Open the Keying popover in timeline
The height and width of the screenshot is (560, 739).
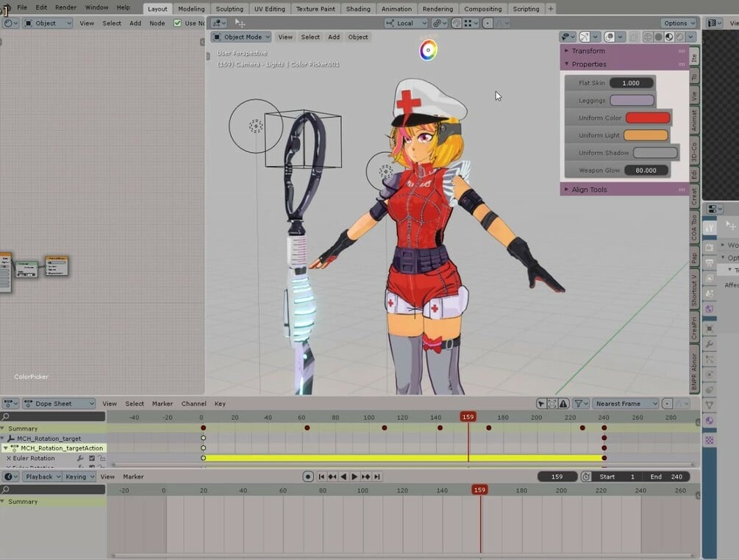click(79, 477)
